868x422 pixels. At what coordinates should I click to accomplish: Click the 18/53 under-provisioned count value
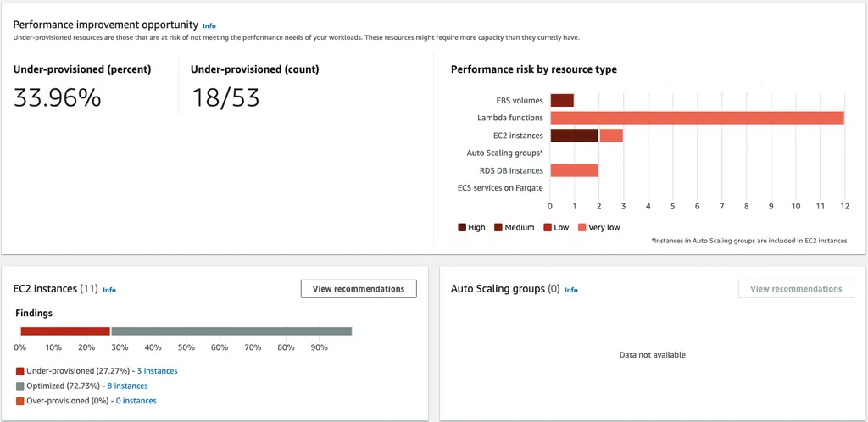click(x=225, y=98)
